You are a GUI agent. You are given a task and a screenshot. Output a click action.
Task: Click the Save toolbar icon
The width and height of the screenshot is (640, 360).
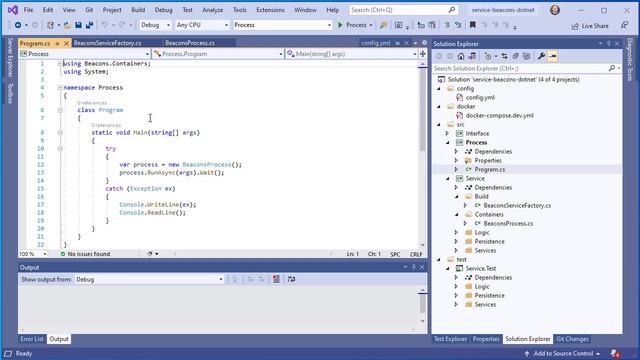(78, 25)
